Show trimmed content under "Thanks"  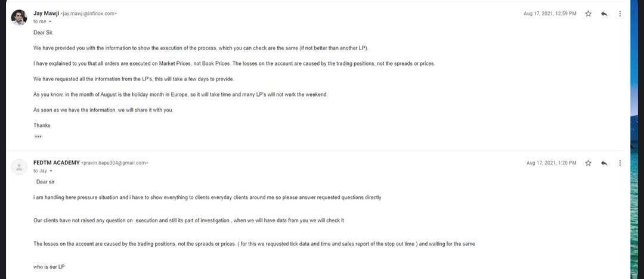pos(38,137)
